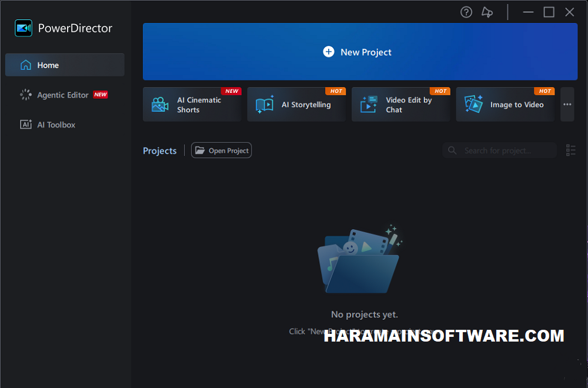Click the PowerDirector logo icon
Viewport: 588px width, 388px height.
(x=24, y=28)
